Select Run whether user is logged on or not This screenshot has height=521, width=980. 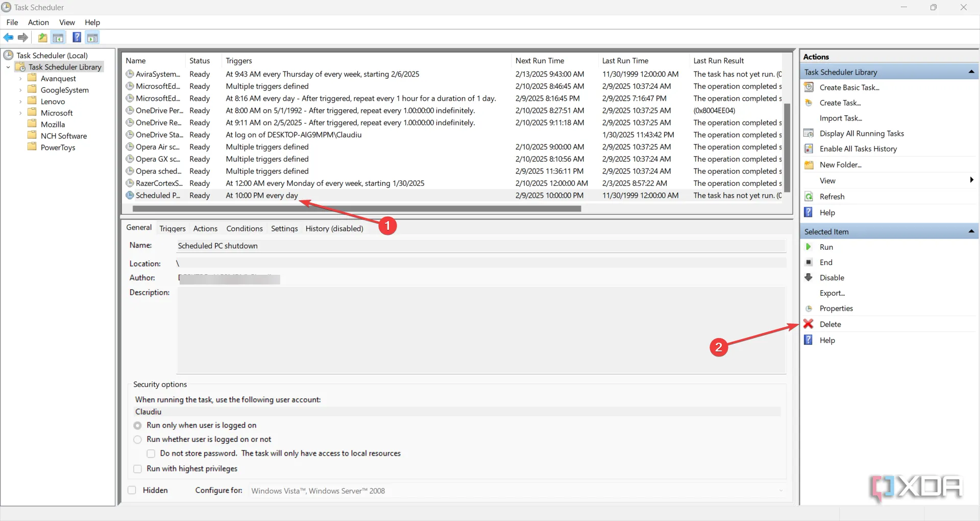137,439
